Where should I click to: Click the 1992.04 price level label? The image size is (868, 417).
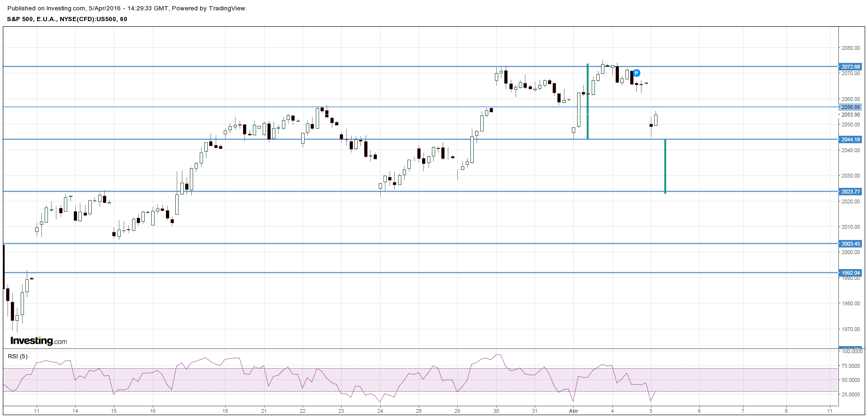[851, 273]
